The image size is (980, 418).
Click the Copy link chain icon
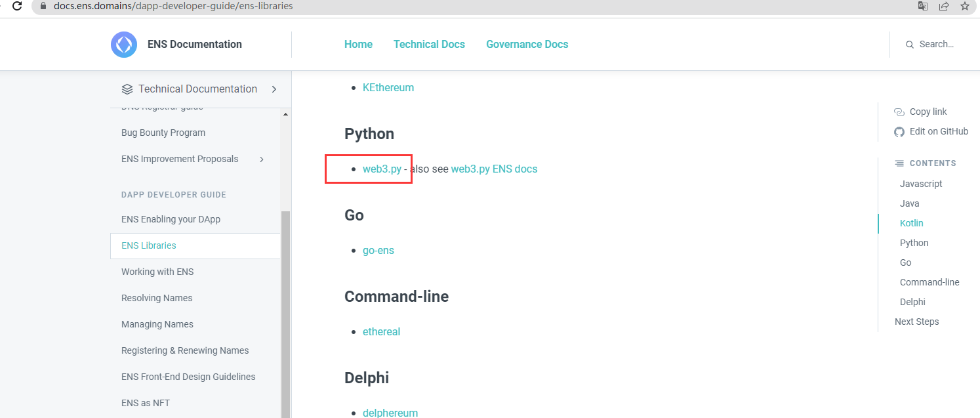[899, 112]
